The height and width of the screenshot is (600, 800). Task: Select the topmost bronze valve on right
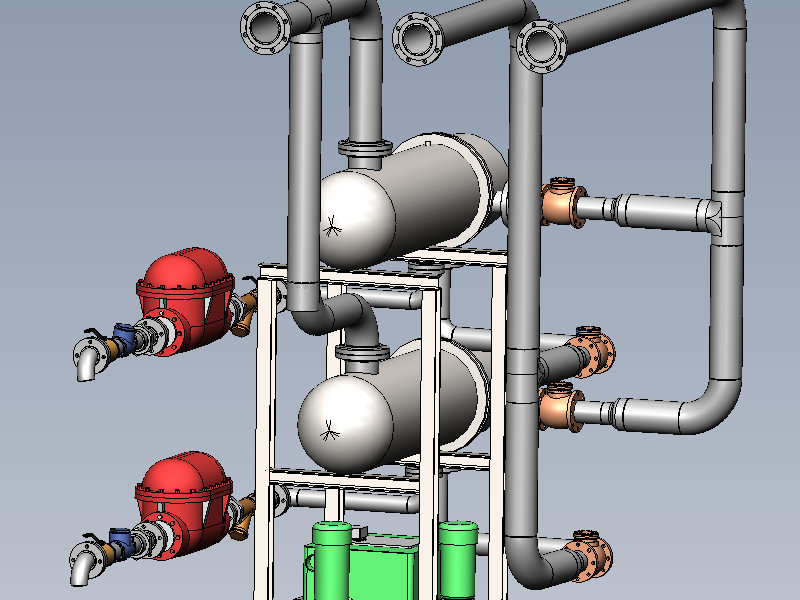coord(563,203)
